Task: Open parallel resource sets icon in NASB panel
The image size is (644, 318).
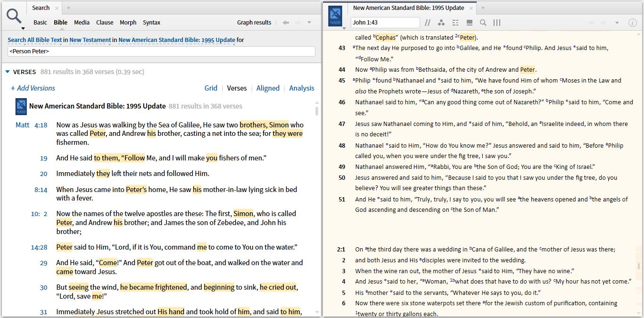Action: pos(428,23)
